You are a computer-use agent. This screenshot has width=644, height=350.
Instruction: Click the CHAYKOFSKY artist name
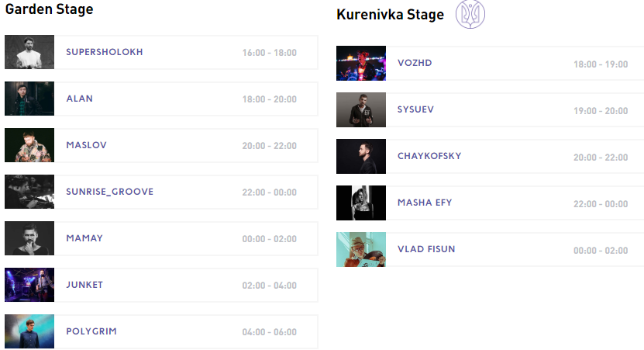point(429,156)
